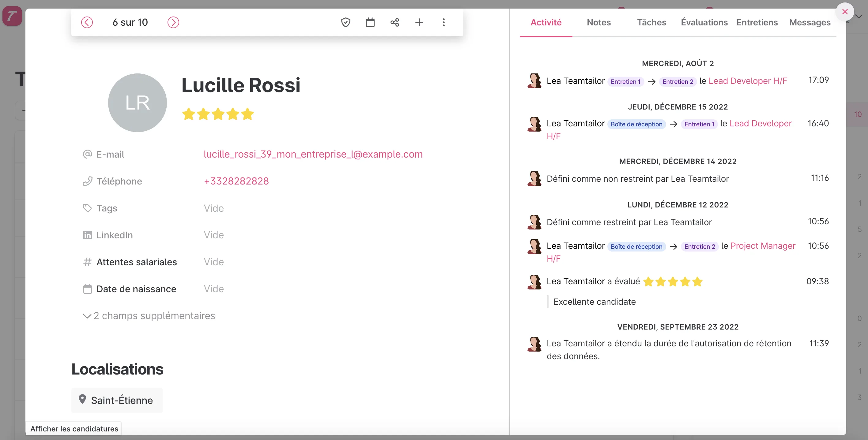Viewport: 868px width, 440px height.
Task: Click the candidate email address link
Action: [313, 154]
